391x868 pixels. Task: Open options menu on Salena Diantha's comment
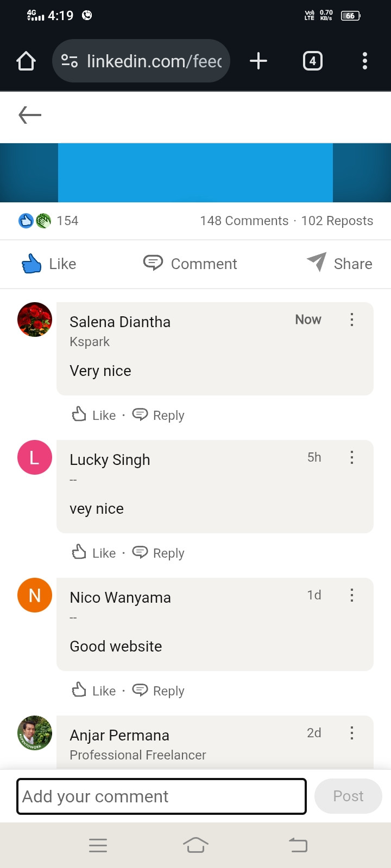352,320
